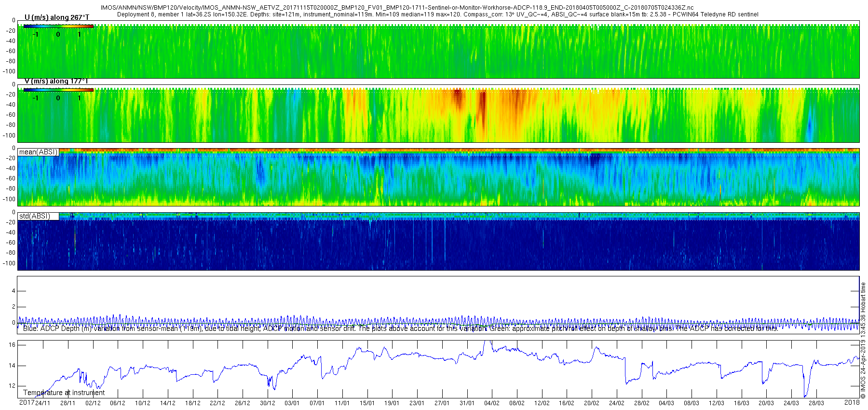Click the '24/03' date tick label
This screenshot has width=868, height=410.
coord(791,403)
